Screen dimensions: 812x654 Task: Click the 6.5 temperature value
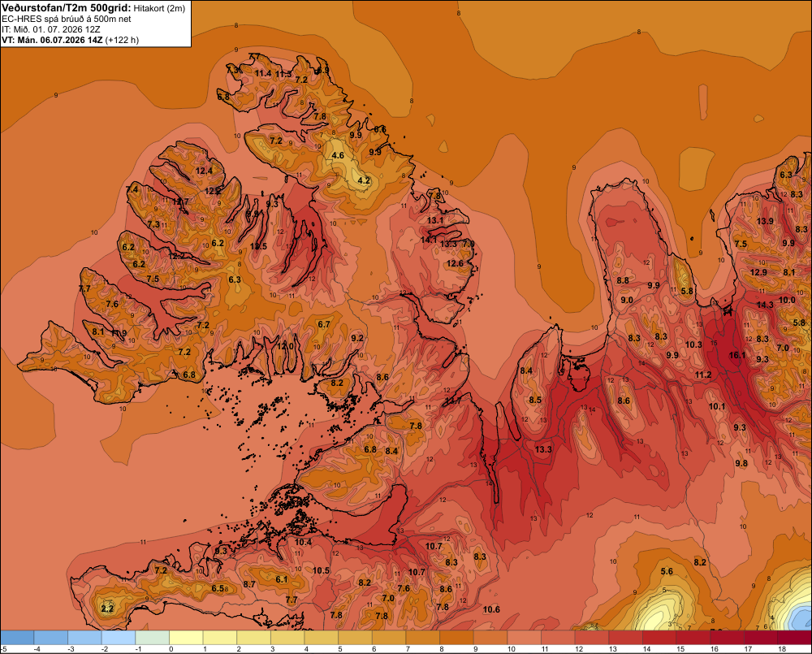click(218, 588)
